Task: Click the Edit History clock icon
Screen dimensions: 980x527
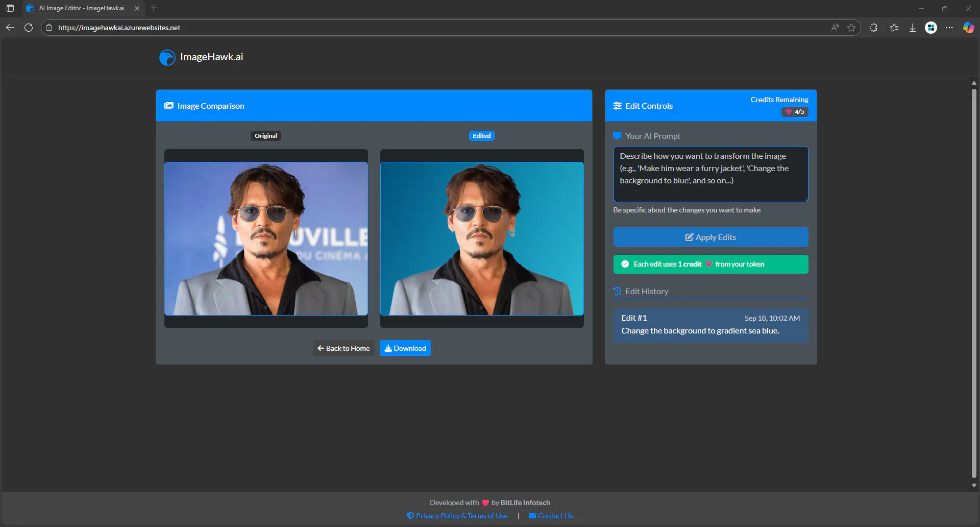Action: click(x=618, y=291)
